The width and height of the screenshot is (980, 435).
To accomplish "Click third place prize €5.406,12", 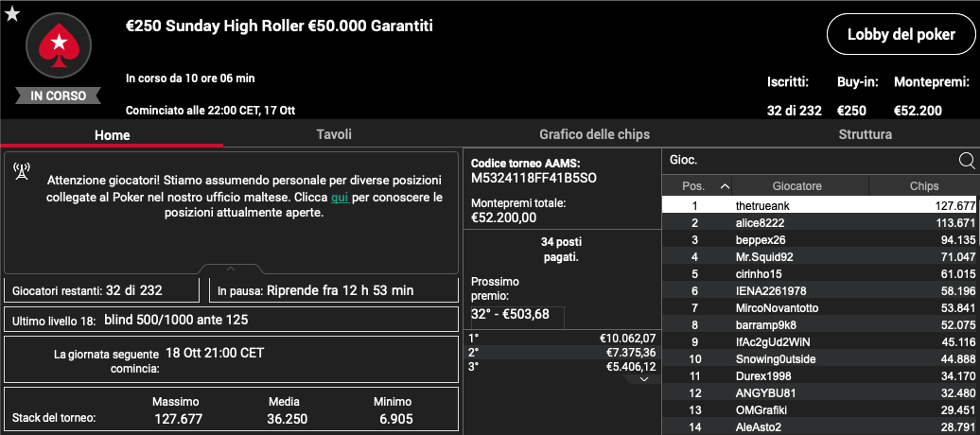I will click(x=631, y=366).
